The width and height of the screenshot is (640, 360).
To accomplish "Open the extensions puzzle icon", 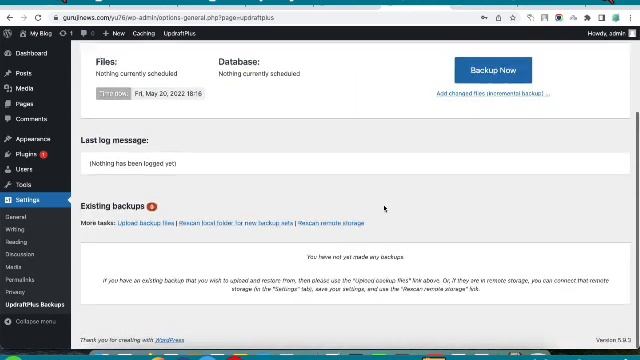I will (x=587, y=18).
